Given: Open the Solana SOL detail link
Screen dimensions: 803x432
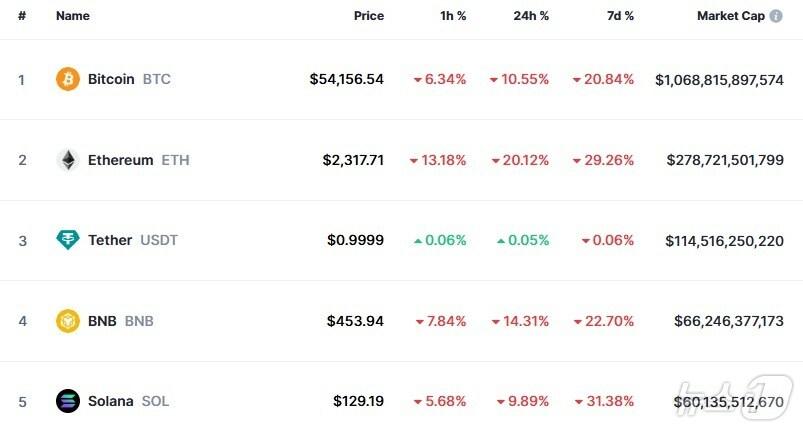Looking at the screenshot, I should (x=128, y=401).
